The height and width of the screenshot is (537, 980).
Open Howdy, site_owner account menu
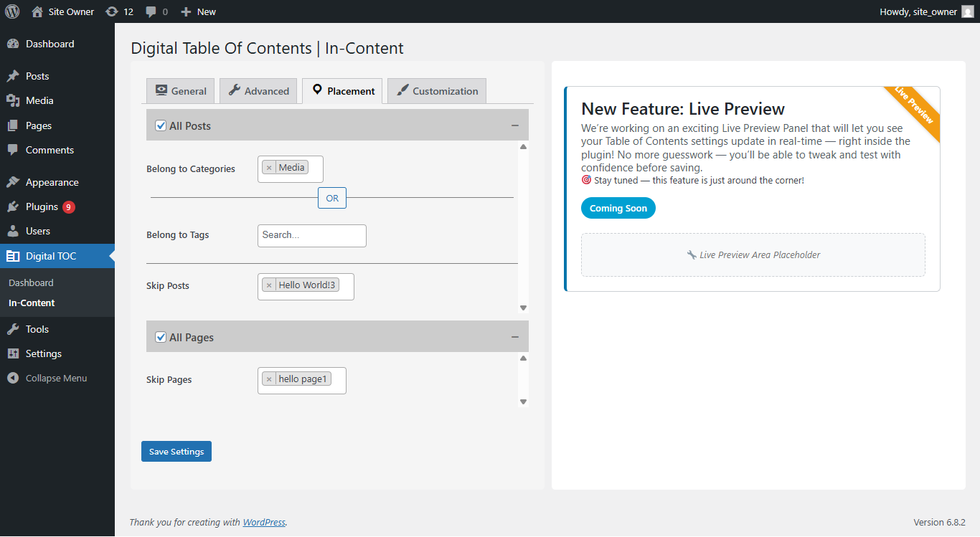point(926,11)
